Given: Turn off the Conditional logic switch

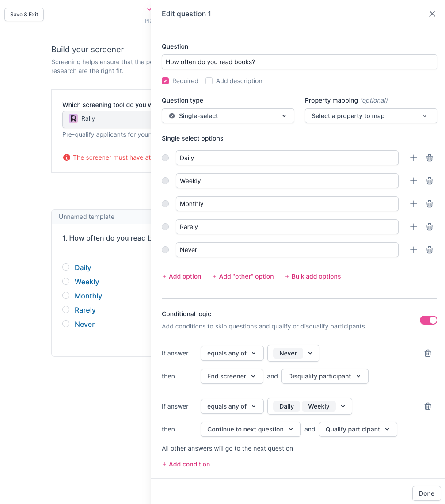Looking at the screenshot, I should pyautogui.click(x=428, y=320).
